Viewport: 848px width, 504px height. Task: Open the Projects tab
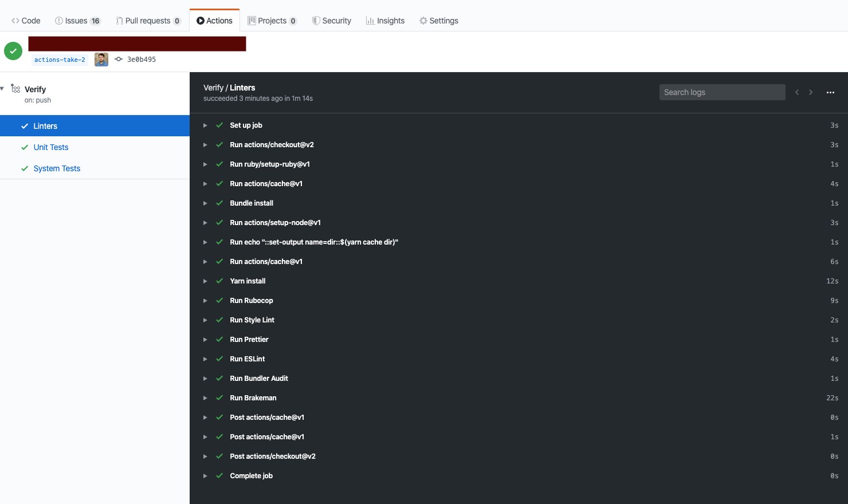point(272,21)
